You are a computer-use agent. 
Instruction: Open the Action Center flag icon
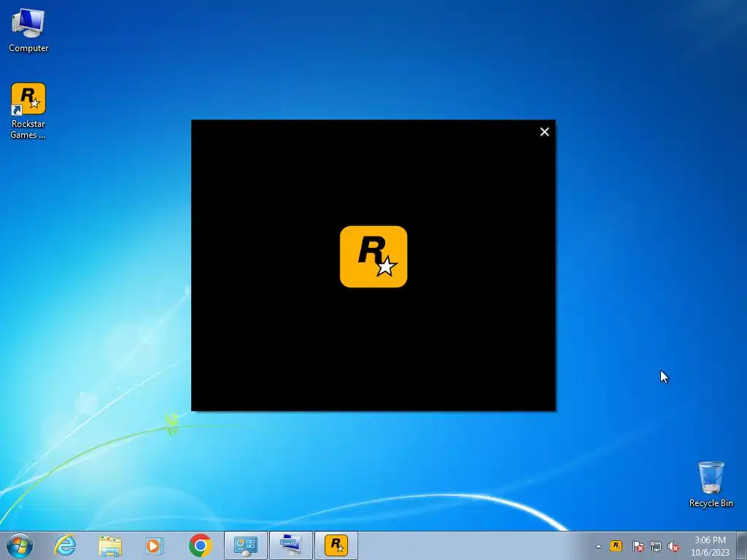pyautogui.click(x=638, y=546)
